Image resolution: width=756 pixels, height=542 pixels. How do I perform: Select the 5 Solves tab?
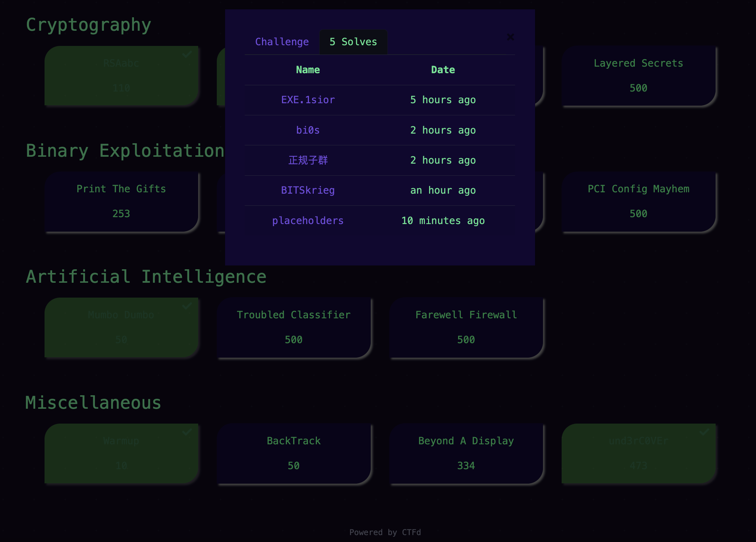click(x=353, y=42)
